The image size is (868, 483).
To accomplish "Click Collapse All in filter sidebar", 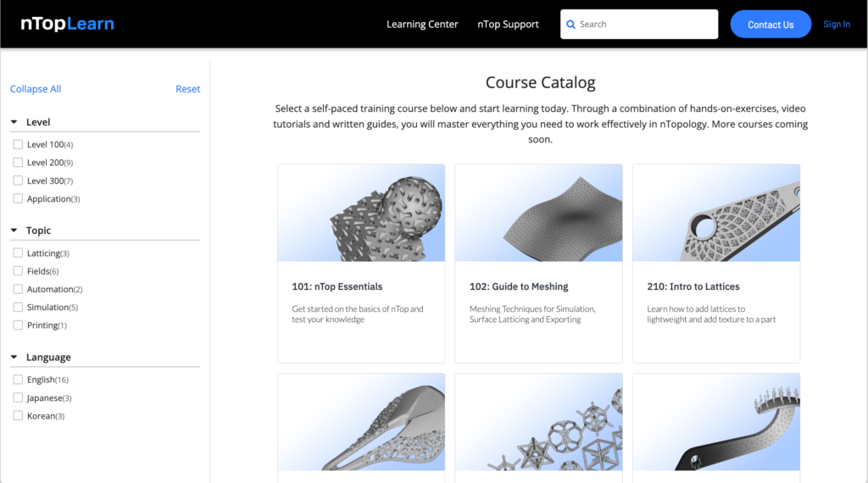I will click(x=36, y=89).
